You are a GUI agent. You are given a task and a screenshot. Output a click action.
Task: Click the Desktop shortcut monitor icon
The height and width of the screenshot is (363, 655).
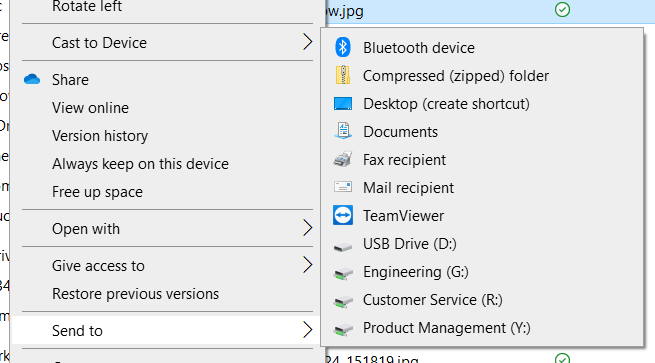pos(343,104)
